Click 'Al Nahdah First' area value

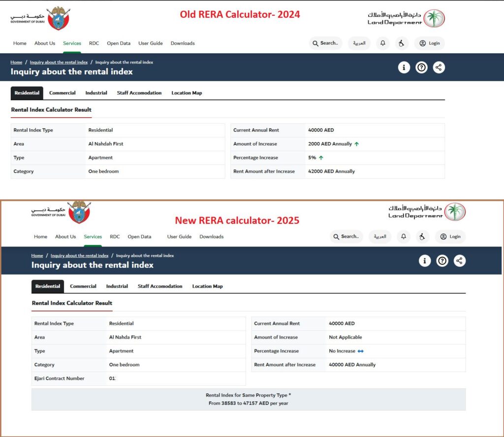106,144
